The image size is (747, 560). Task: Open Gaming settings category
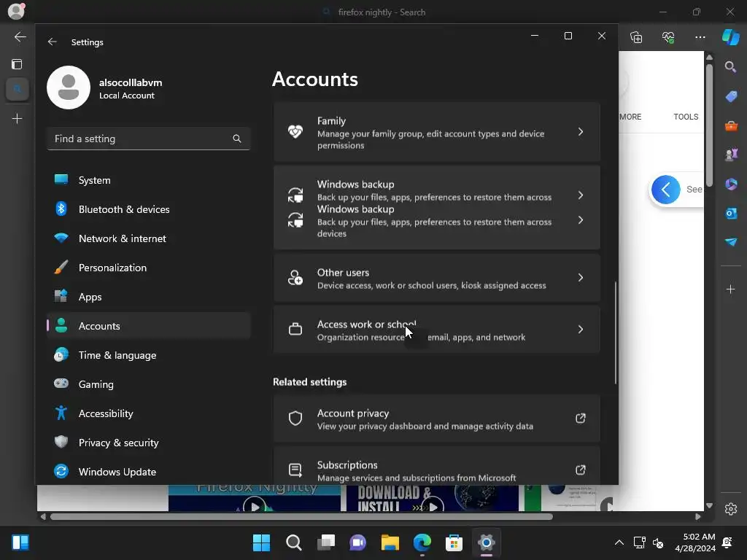tap(148, 384)
